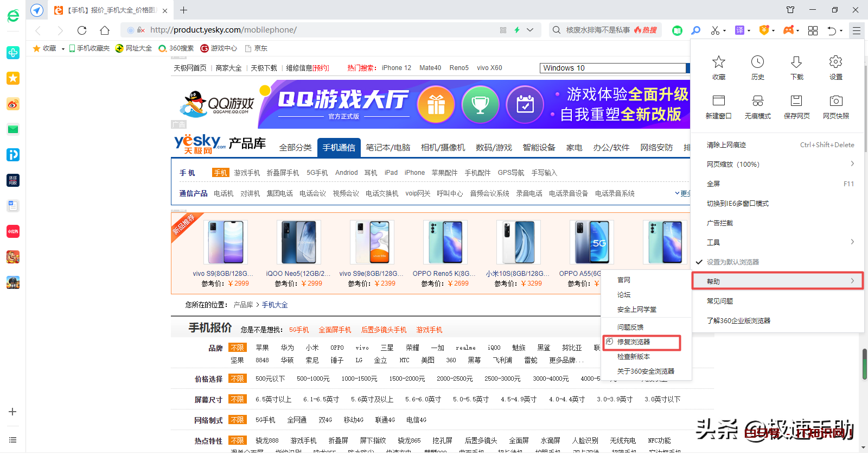Click the green book reader icon in toolbar
Screen dimensions: 868x454
[677, 30]
